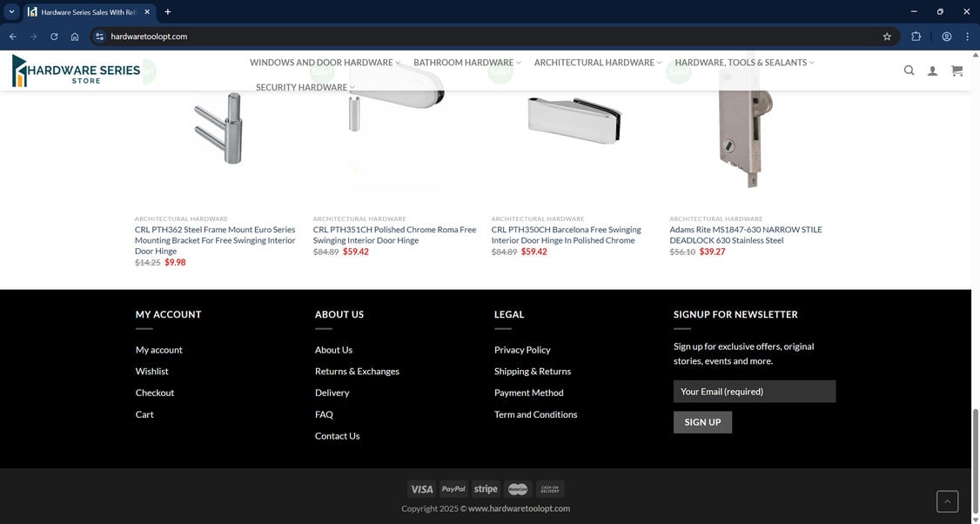Click the Hardware Series Store logo

(x=77, y=70)
